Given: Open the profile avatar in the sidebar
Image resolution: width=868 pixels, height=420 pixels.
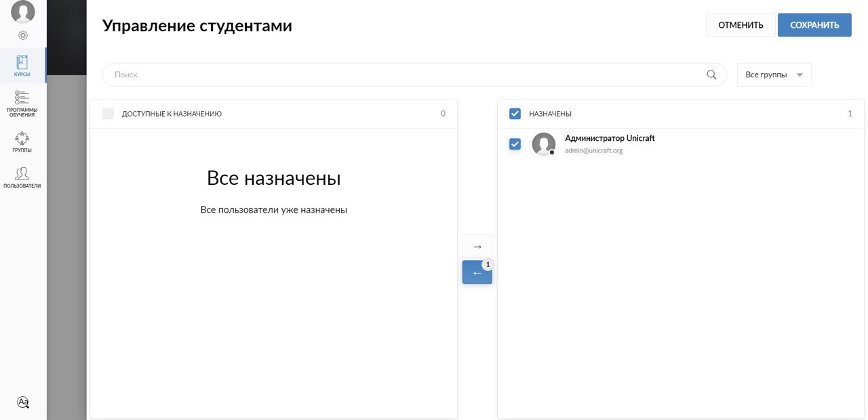Looking at the screenshot, I should [x=23, y=12].
